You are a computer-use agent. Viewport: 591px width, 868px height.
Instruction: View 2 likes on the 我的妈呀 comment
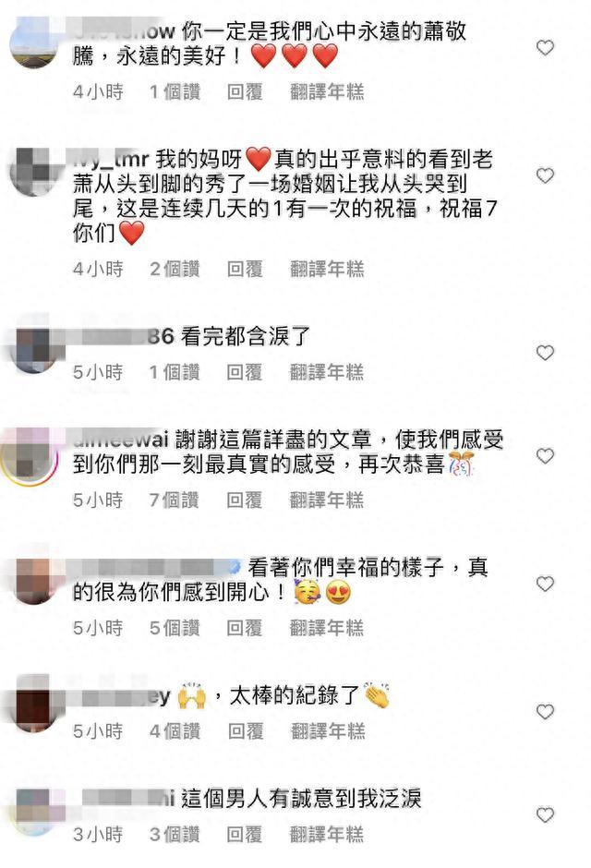pos(175,269)
